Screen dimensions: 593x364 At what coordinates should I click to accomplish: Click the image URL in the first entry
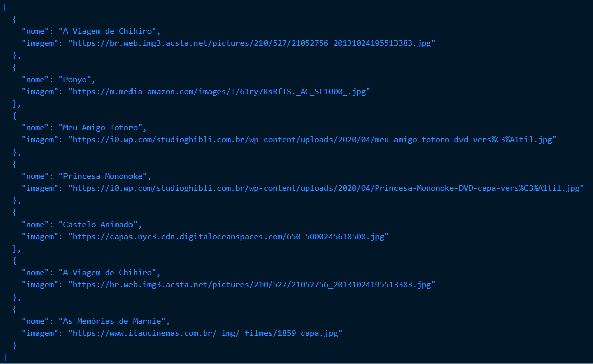click(x=251, y=43)
